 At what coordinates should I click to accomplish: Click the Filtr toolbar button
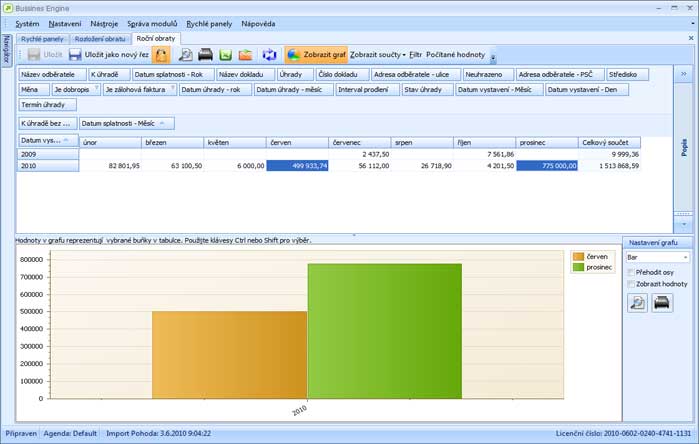click(x=415, y=54)
